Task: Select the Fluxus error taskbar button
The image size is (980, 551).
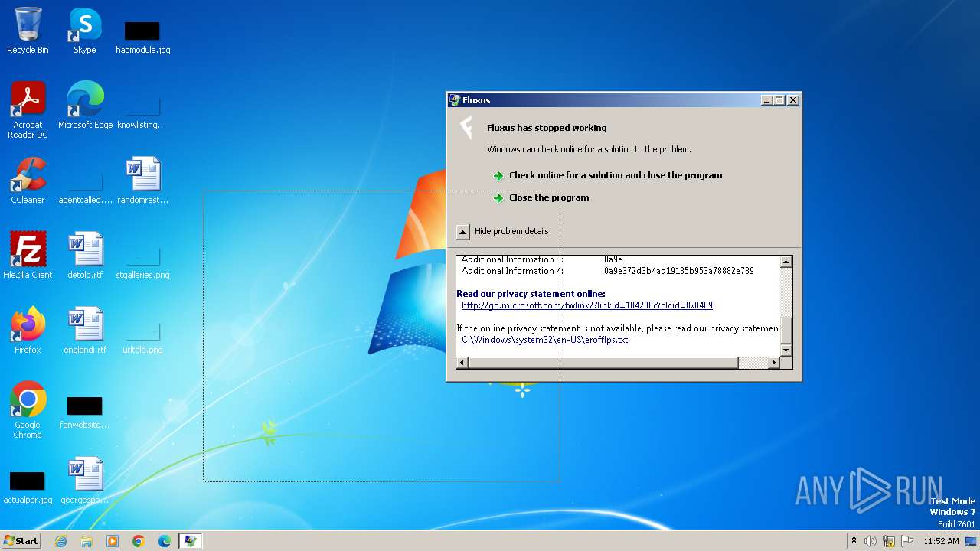Action: 190,541
